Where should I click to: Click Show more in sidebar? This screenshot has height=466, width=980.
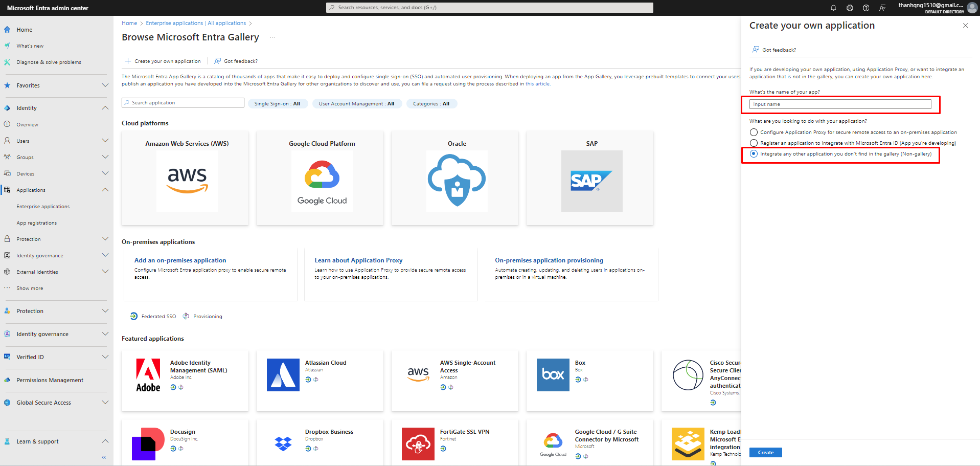(x=30, y=289)
